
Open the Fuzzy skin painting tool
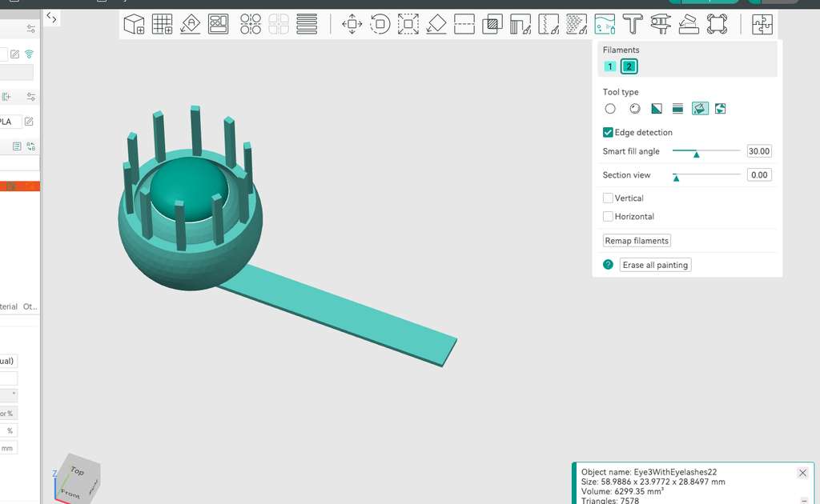[x=577, y=24]
